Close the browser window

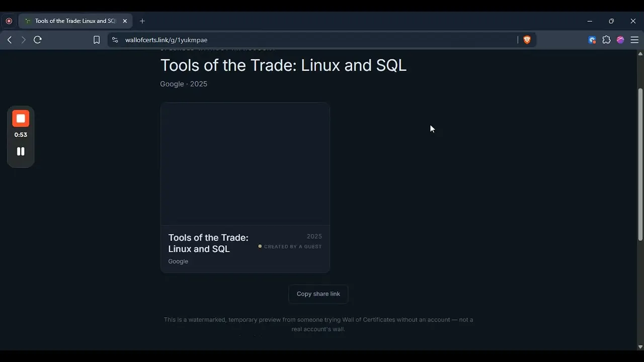(633, 21)
